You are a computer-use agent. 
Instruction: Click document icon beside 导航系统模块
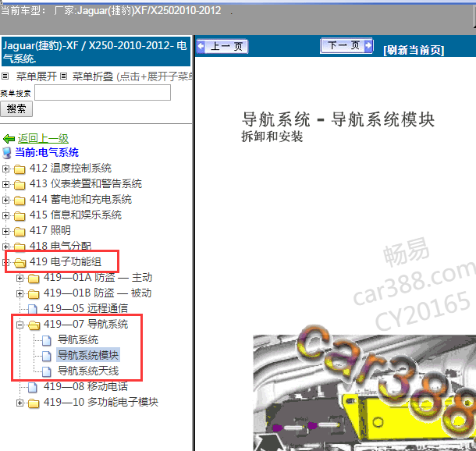coord(47,356)
